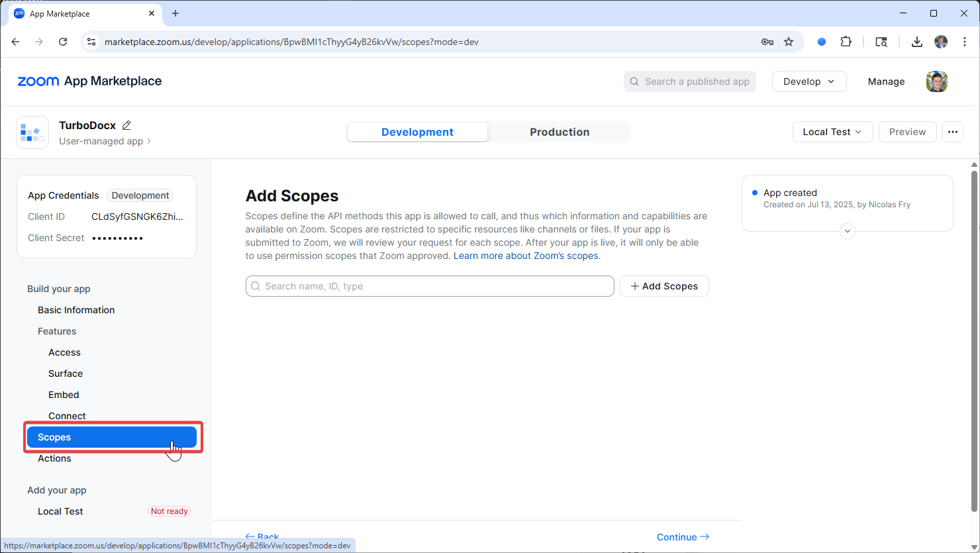
Task: Open a new browser tab
Action: click(x=175, y=13)
